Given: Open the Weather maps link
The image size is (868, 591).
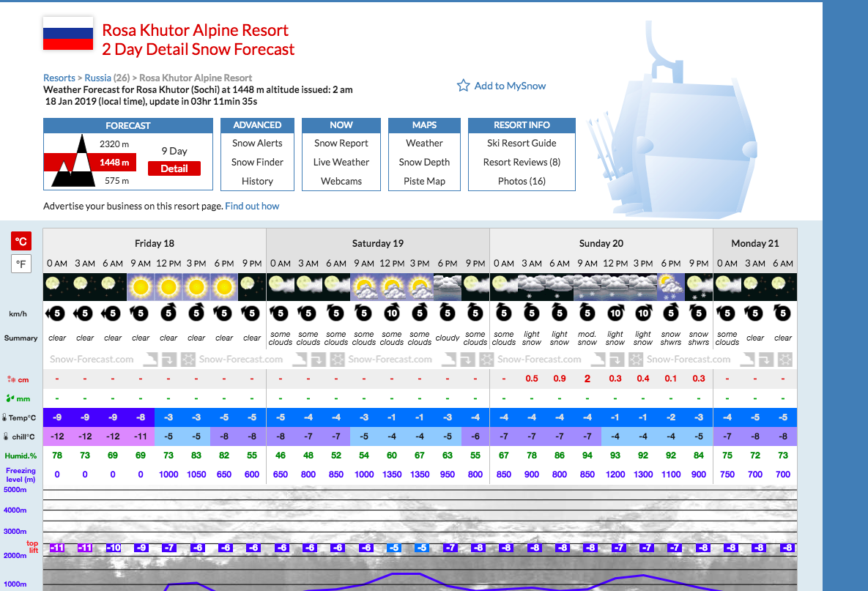Looking at the screenshot, I should [x=425, y=143].
